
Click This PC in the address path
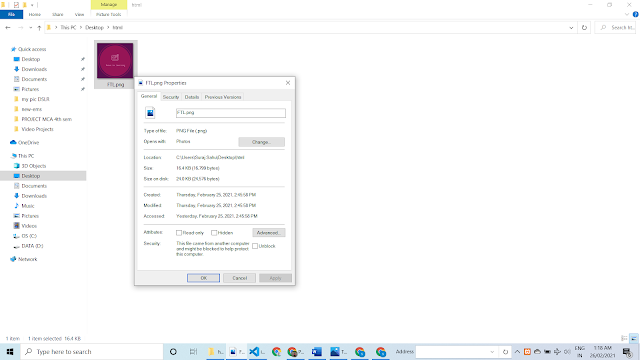click(x=68, y=28)
